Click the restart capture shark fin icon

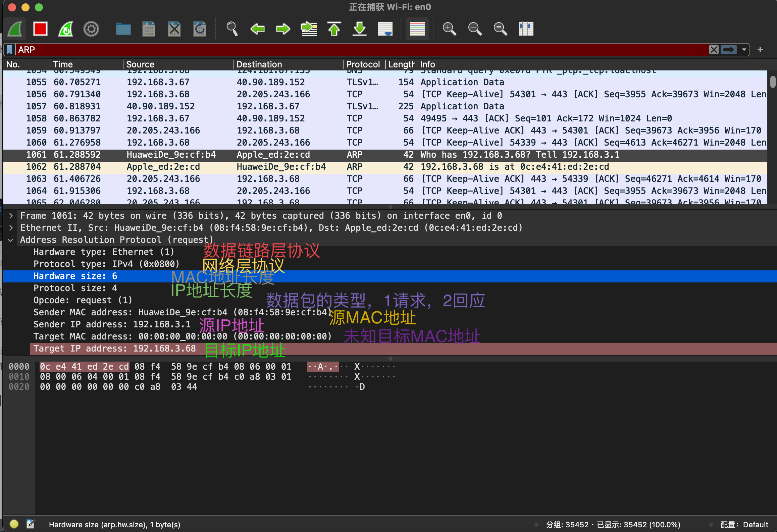(x=66, y=29)
